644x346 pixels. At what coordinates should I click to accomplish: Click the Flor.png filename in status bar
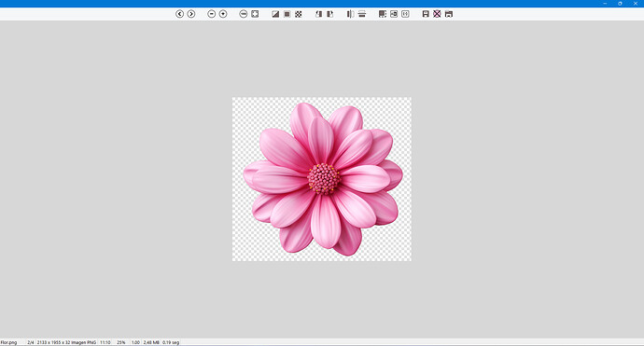coord(8,342)
